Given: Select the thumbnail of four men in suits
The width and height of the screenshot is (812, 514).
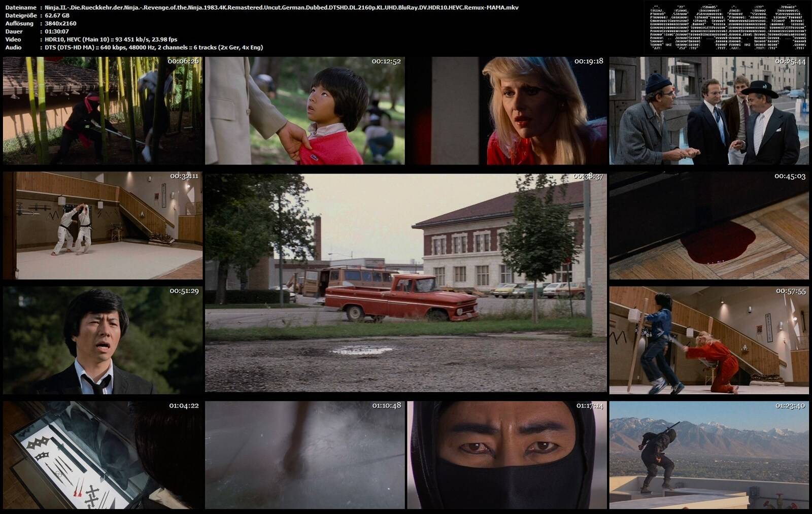Looking at the screenshot, I should (709, 111).
